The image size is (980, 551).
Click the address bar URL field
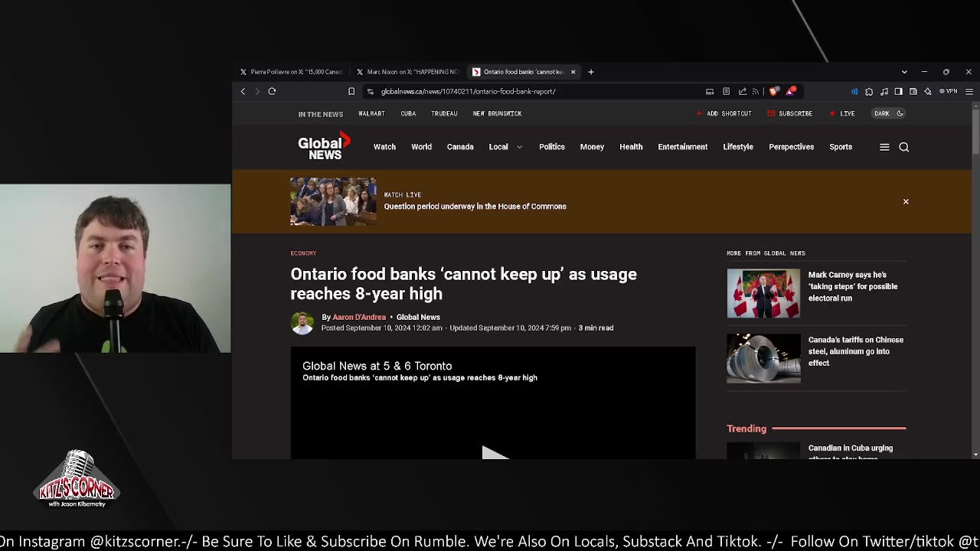coord(536,91)
